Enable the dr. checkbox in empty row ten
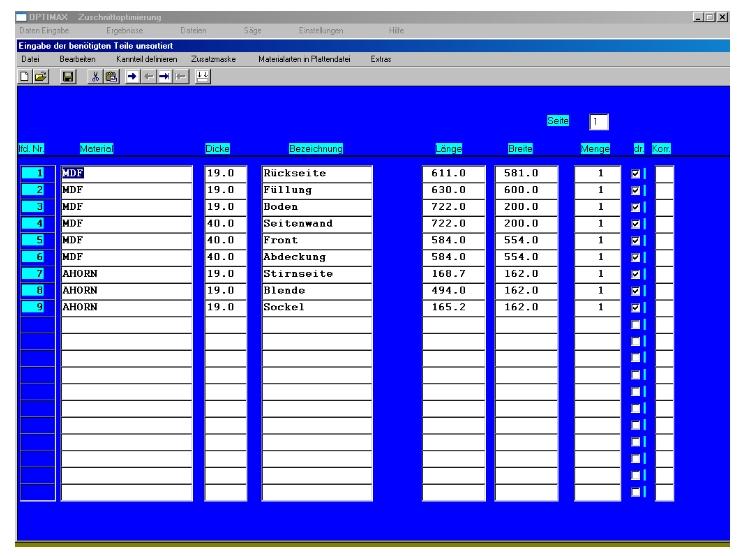Viewport: 742px width, 556px height. coord(637,324)
